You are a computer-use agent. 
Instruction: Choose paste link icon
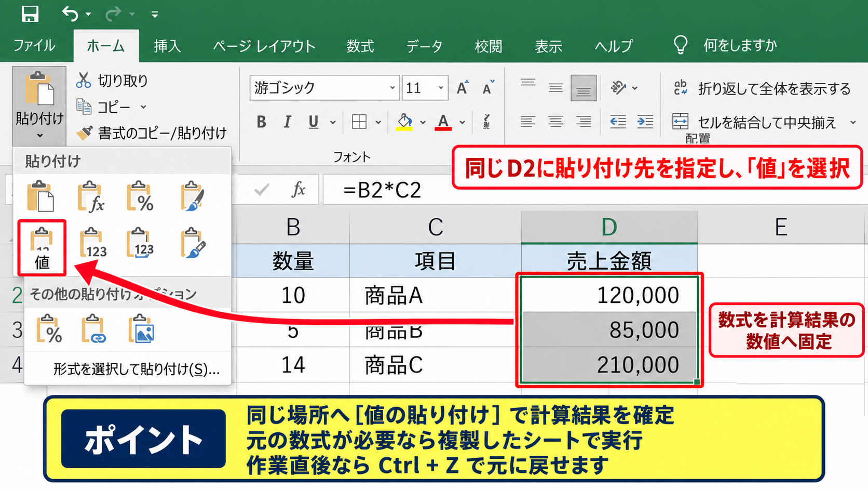point(93,328)
